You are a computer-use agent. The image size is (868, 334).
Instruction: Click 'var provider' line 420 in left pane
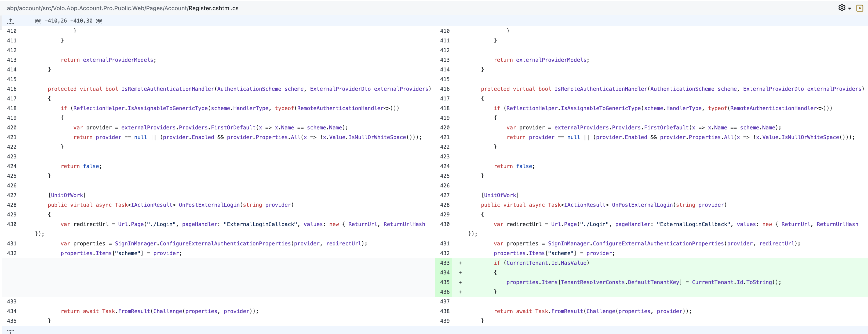tap(92, 128)
